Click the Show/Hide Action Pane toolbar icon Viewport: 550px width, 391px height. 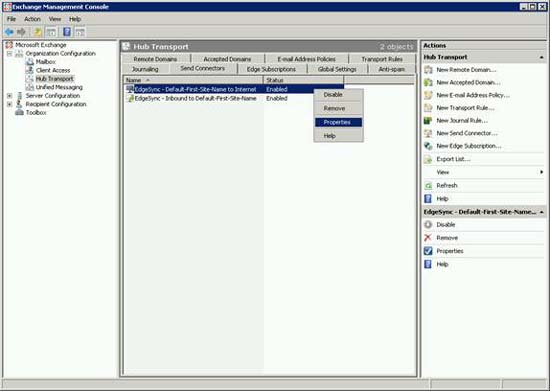tap(80, 32)
